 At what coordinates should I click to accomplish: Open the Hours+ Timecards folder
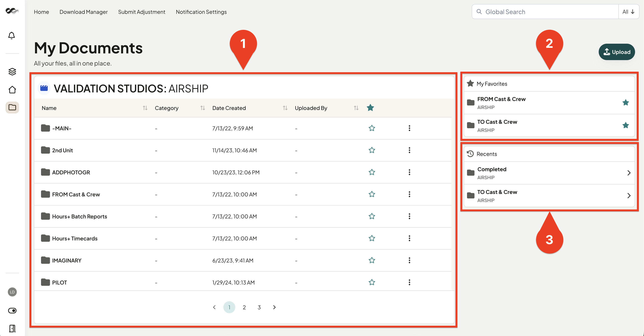click(x=75, y=239)
